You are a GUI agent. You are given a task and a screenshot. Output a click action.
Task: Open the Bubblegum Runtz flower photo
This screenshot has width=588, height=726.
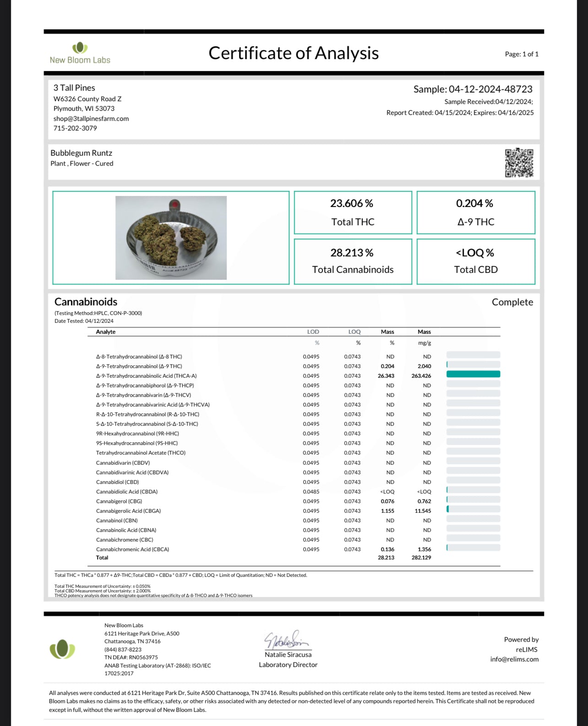click(x=171, y=238)
